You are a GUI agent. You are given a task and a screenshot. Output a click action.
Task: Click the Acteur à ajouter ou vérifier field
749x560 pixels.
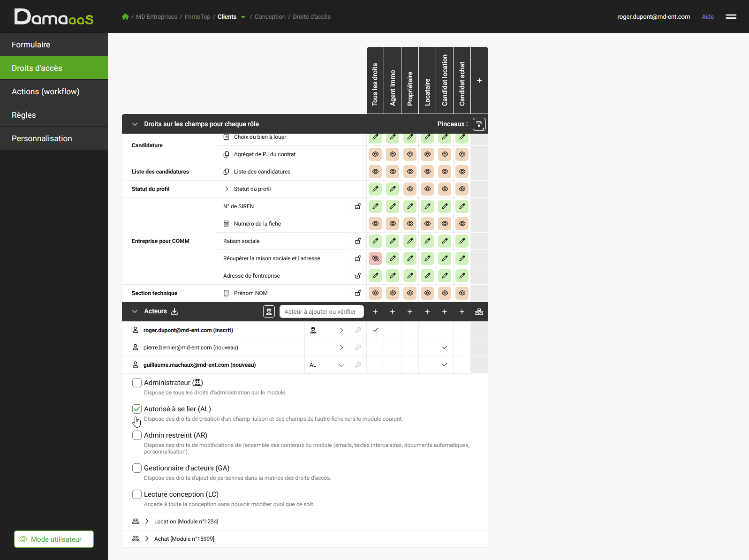click(x=322, y=311)
